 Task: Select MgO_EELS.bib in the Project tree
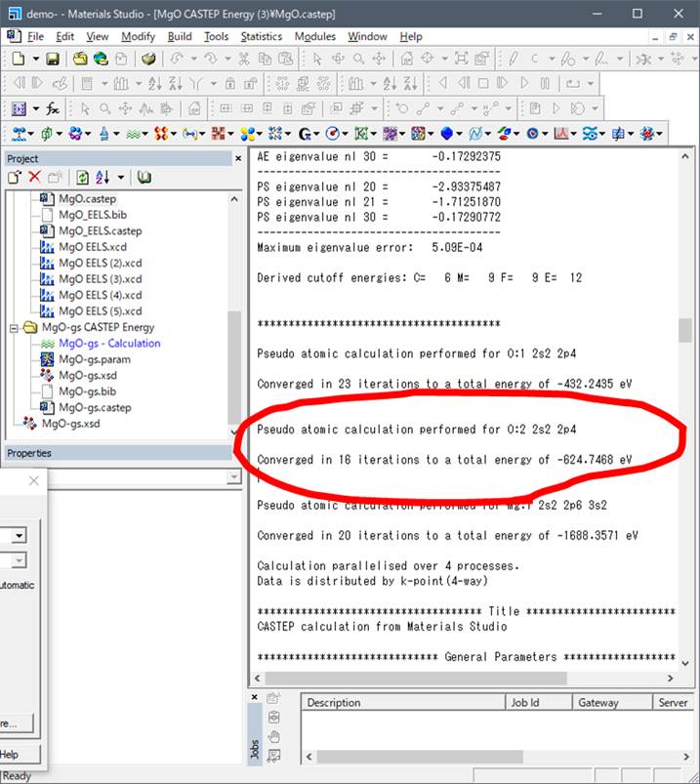click(x=93, y=215)
